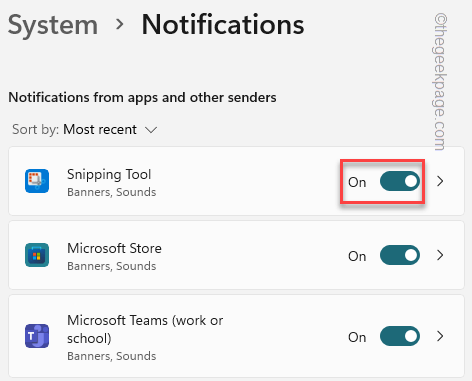The width and height of the screenshot is (472, 381).
Task: Turn off Snipping Tool notifications toggle
Action: coord(400,181)
